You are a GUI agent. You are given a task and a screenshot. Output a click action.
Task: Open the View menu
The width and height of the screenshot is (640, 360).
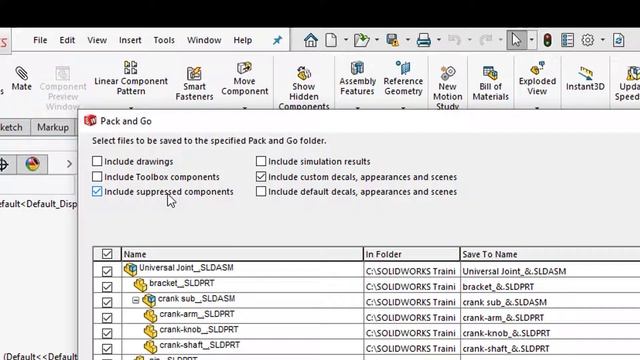coord(97,40)
